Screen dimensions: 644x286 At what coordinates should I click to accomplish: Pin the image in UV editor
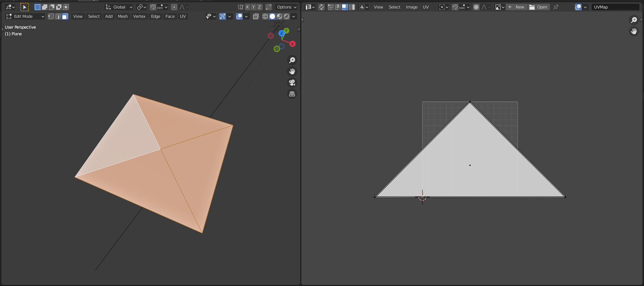pos(556,7)
